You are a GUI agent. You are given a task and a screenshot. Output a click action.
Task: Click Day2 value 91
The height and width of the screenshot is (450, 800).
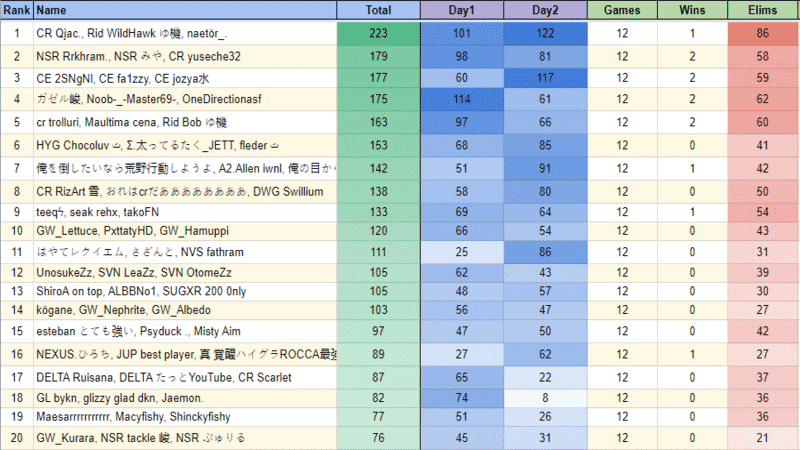pos(545,168)
